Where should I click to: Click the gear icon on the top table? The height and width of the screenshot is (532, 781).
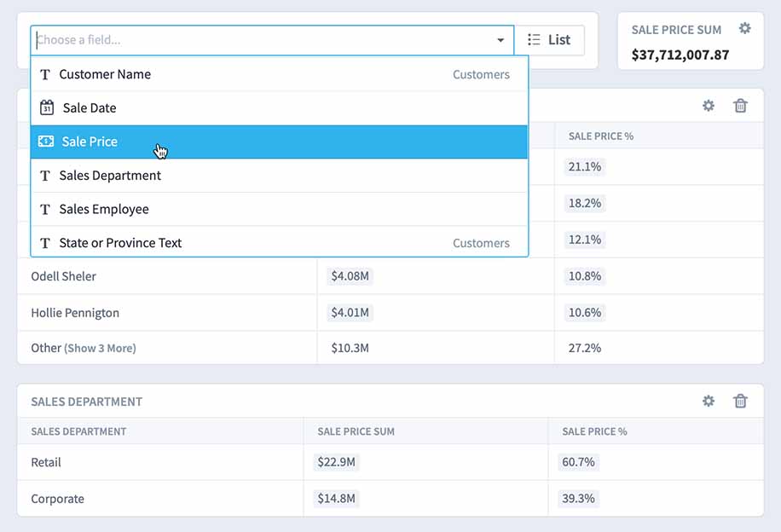709,106
